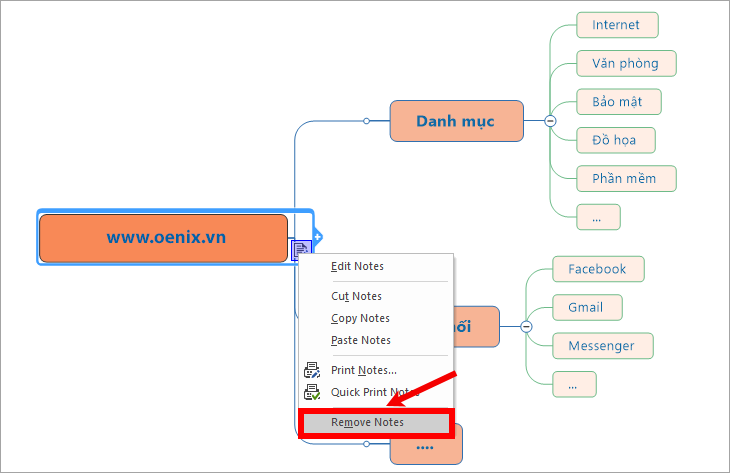Select the Gmail subtopic

[x=587, y=307]
